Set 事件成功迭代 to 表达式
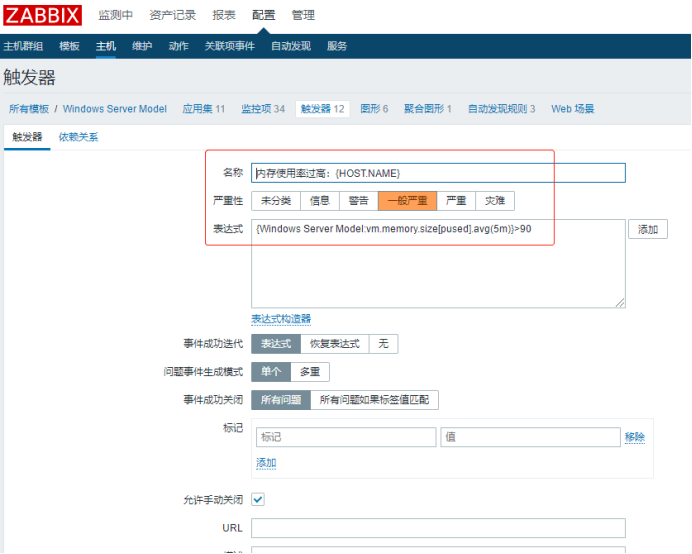The image size is (692, 554). 276,344
